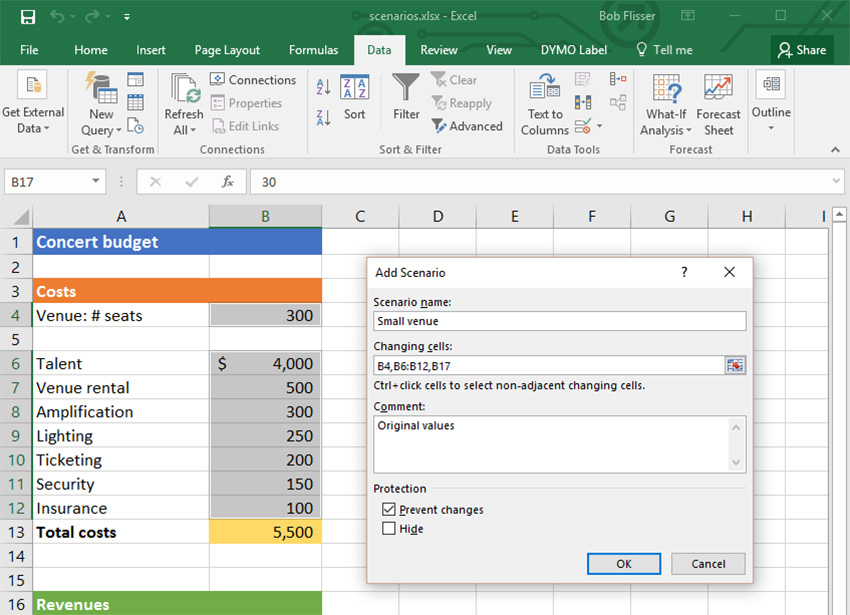The image size is (850, 615).
Task: Confirm Add Scenario with OK
Action: click(x=623, y=563)
